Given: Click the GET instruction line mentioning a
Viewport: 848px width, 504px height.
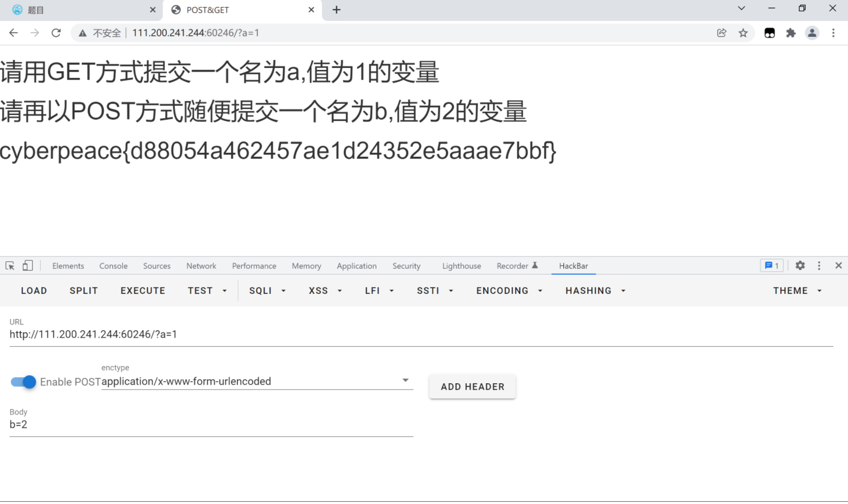Looking at the screenshot, I should pyautogui.click(x=220, y=72).
